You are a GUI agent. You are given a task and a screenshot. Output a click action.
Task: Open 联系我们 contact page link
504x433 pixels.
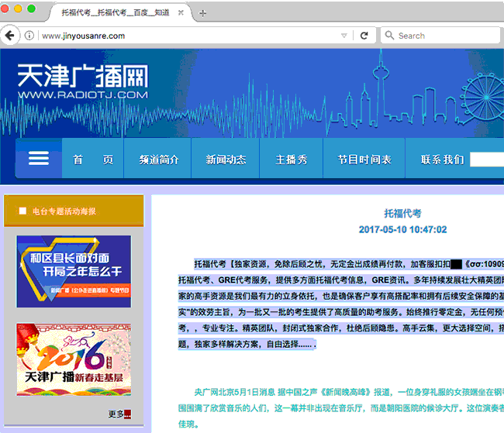pos(442,160)
